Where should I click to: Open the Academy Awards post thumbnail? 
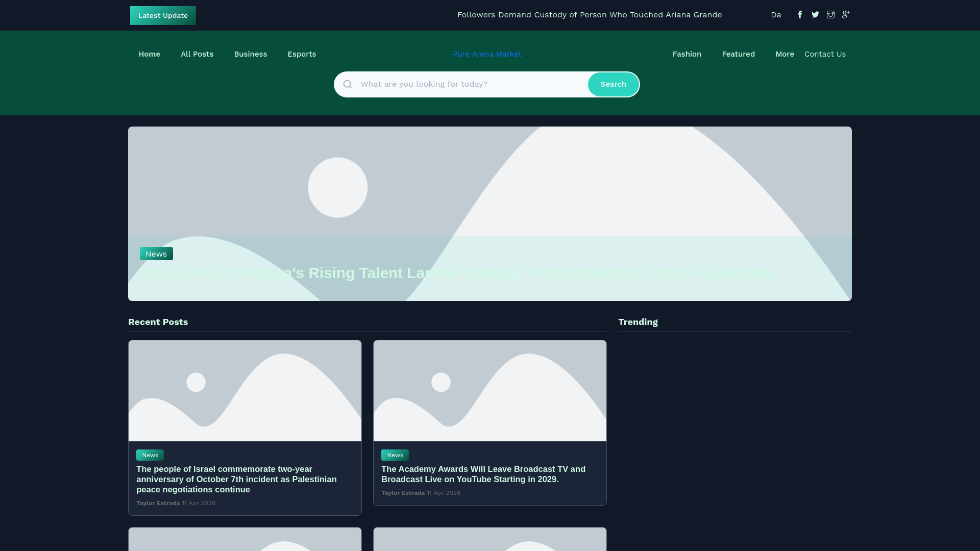click(x=490, y=391)
